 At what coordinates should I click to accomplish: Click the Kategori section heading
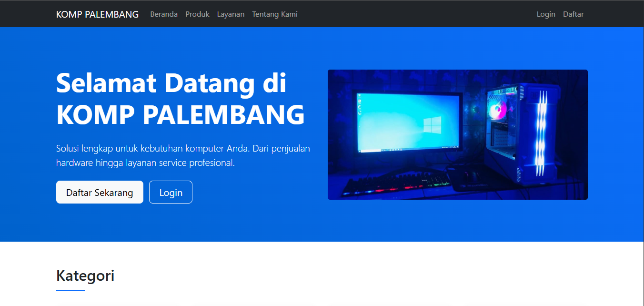pyautogui.click(x=85, y=275)
